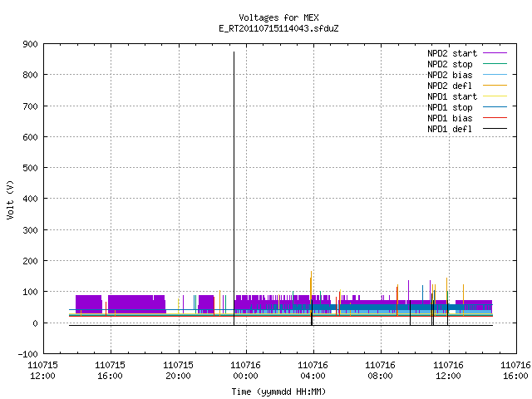Click the 900 y-axis tick label
The height and width of the screenshot is (399, 532).
tap(31, 44)
